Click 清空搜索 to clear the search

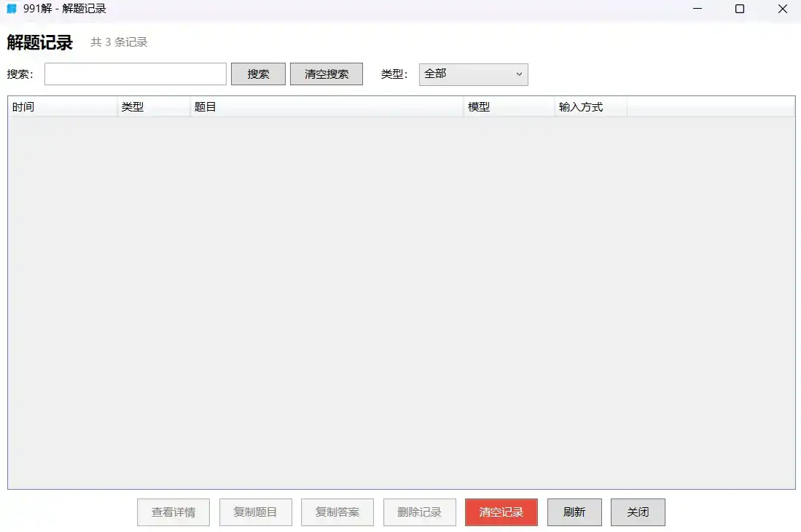click(x=326, y=74)
